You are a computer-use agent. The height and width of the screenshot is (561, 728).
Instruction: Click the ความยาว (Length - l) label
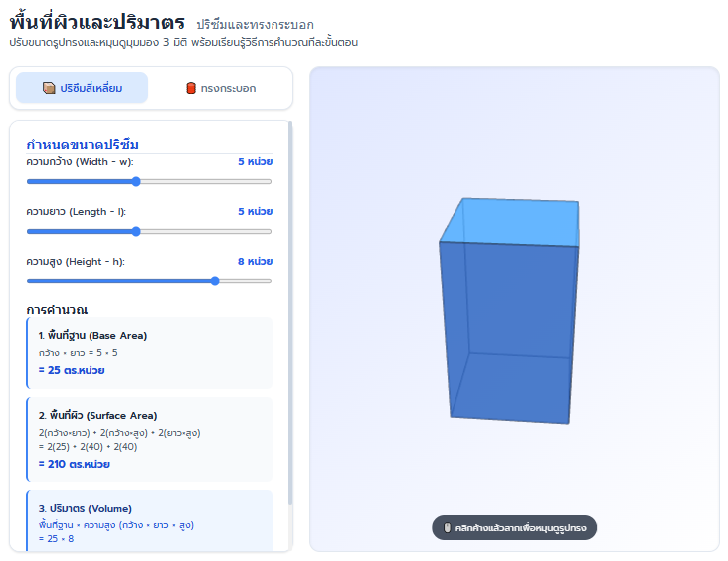click(77, 212)
